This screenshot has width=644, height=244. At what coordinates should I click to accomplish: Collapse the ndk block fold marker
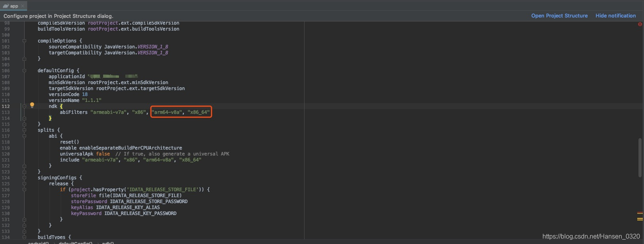(x=24, y=106)
